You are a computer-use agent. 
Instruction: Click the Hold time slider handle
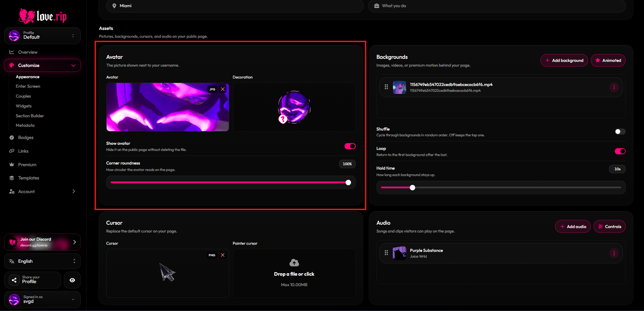412,188
